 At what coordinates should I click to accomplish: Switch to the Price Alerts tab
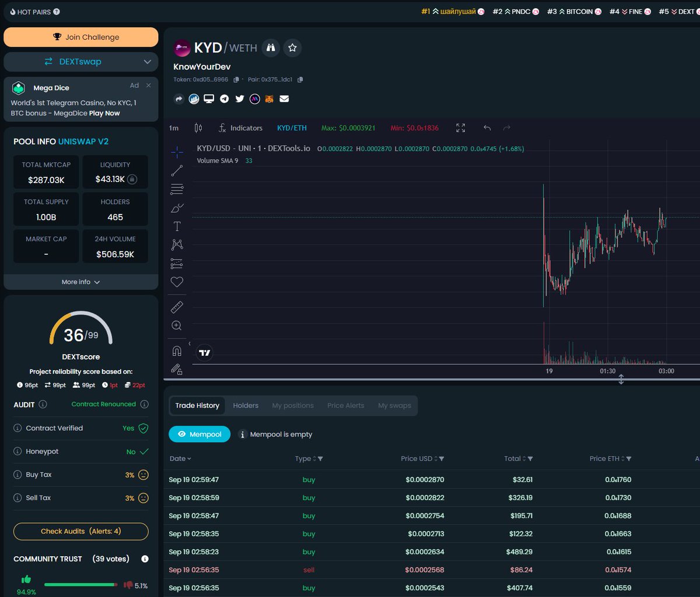(346, 405)
